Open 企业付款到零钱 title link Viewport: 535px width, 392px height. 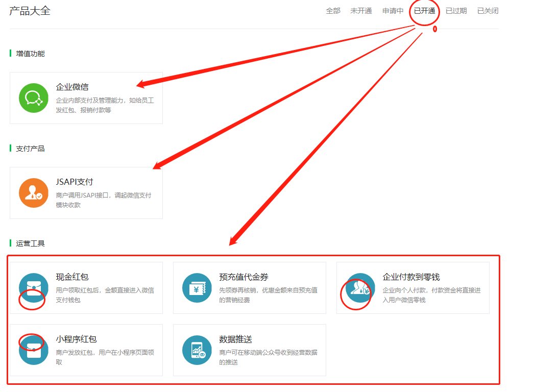(411, 277)
